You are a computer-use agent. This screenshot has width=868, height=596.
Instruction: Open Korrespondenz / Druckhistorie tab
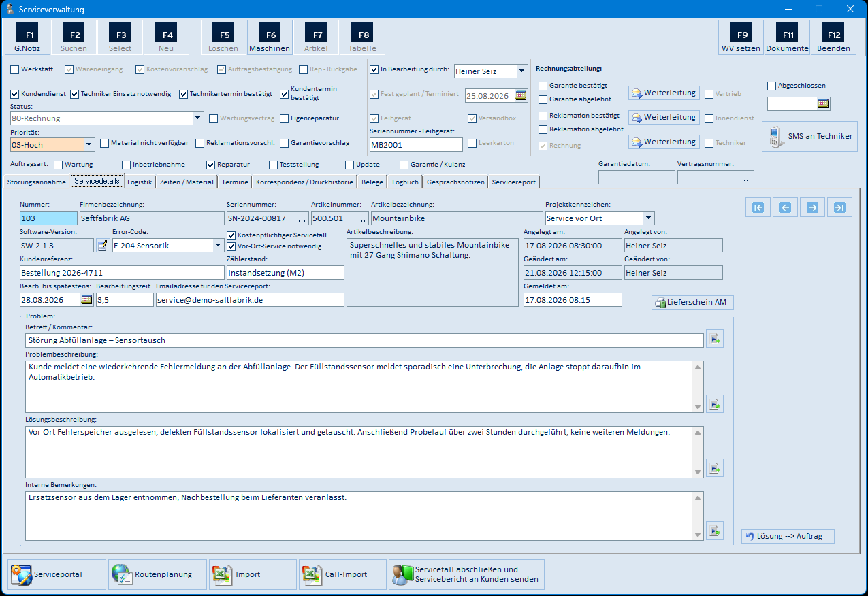click(304, 182)
